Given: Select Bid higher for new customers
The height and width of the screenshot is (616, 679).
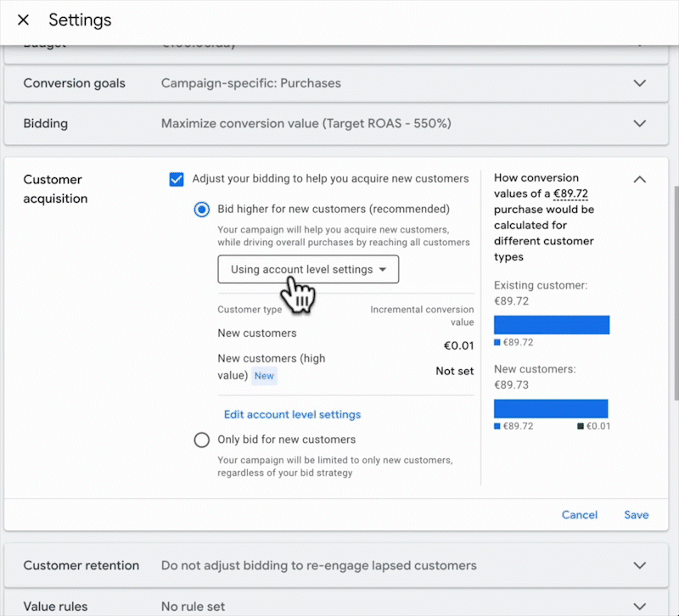Looking at the screenshot, I should tap(202, 209).
